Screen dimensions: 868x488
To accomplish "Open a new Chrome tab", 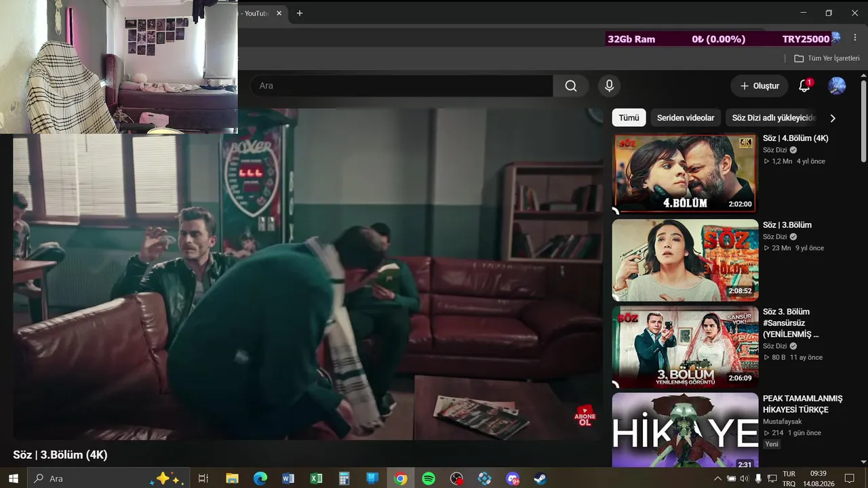I will (300, 13).
